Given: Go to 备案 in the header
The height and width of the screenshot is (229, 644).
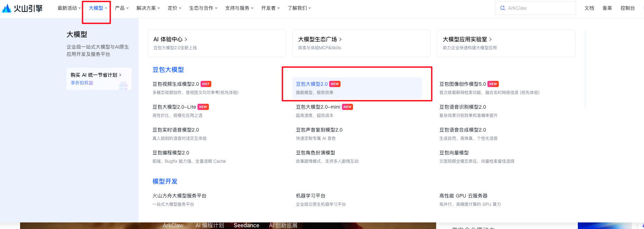Looking at the screenshot, I should 607,8.
